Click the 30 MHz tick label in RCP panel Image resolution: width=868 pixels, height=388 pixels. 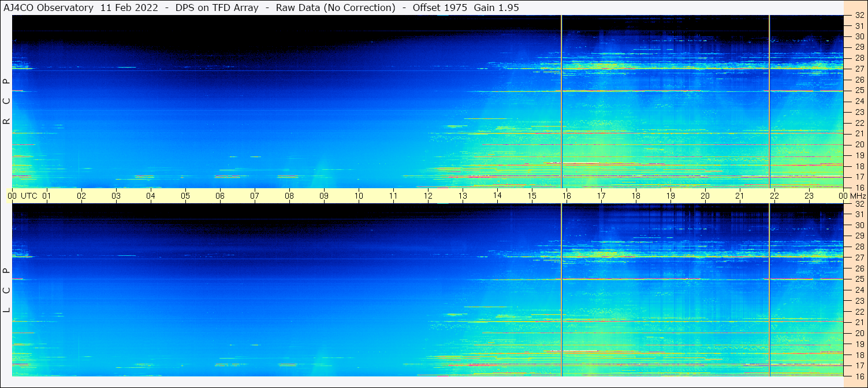click(x=859, y=36)
